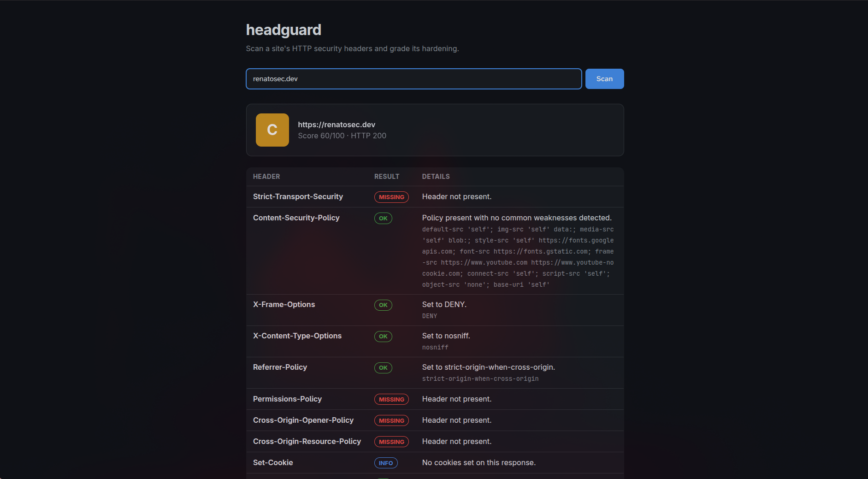
Task: Click 'Header not present.' in Permissions-Policy row
Action: coord(457,399)
